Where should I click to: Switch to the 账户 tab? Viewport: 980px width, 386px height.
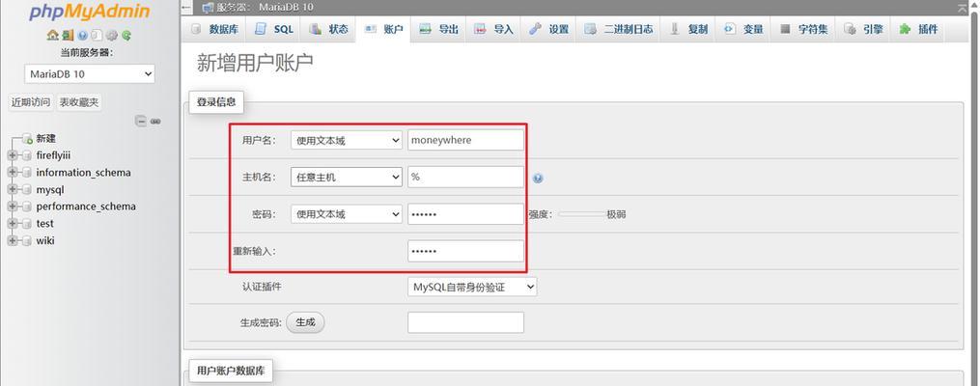tap(383, 29)
